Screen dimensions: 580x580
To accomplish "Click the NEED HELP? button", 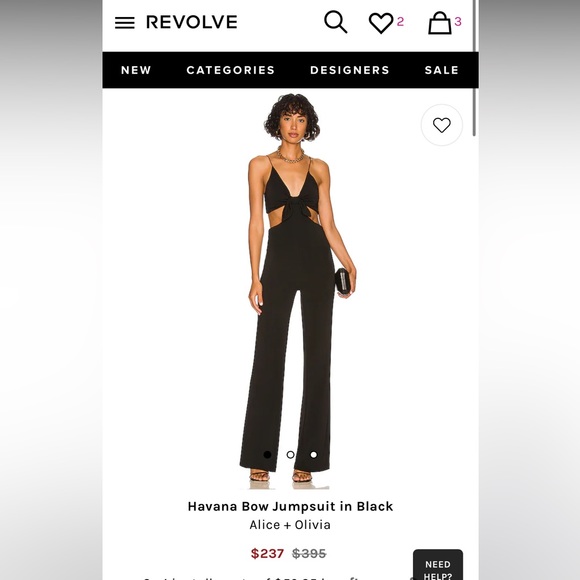I will (438, 565).
